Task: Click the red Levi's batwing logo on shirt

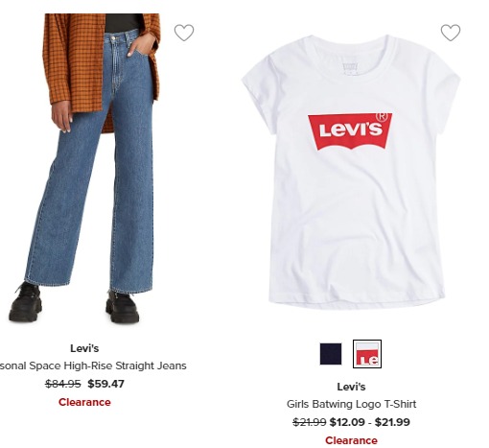Action: (350, 131)
